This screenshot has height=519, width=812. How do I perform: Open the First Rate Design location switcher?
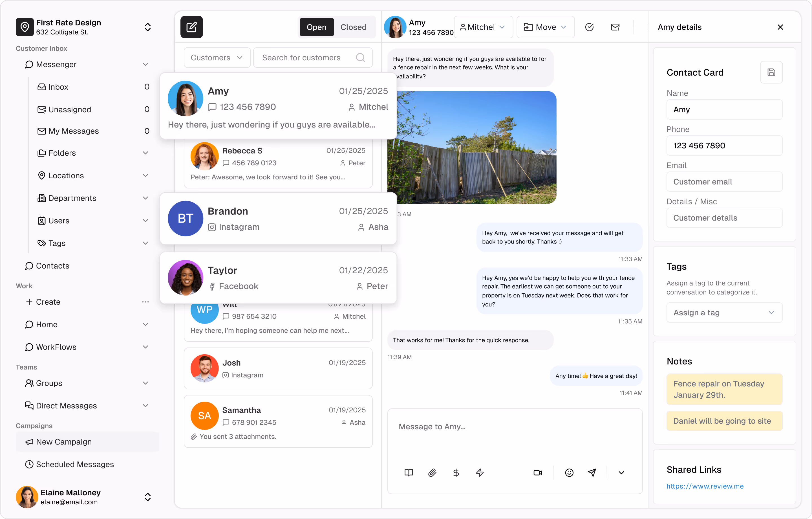pyautogui.click(x=147, y=27)
